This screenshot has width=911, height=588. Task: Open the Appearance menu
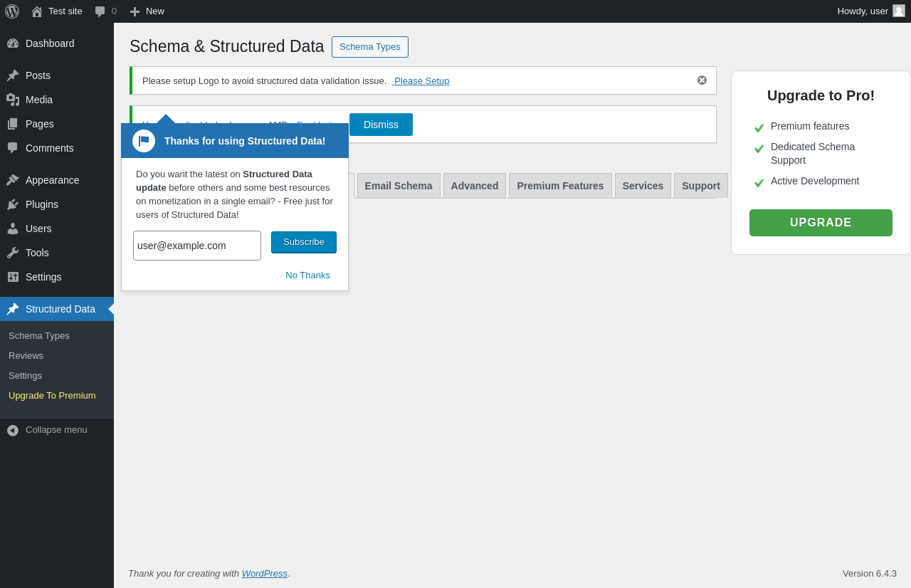52,180
